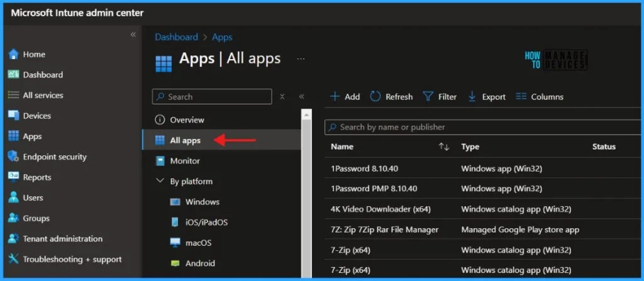This screenshot has height=281, width=644.
Task: Select macOS under By platform
Action: pos(198,243)
